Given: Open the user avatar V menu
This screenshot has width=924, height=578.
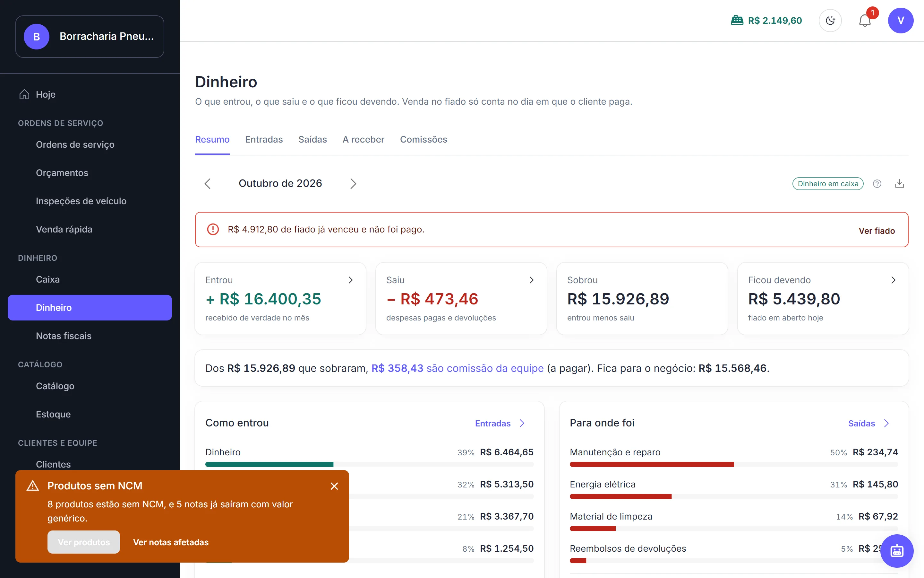Looking at the screenshot, I should point(901,21).
